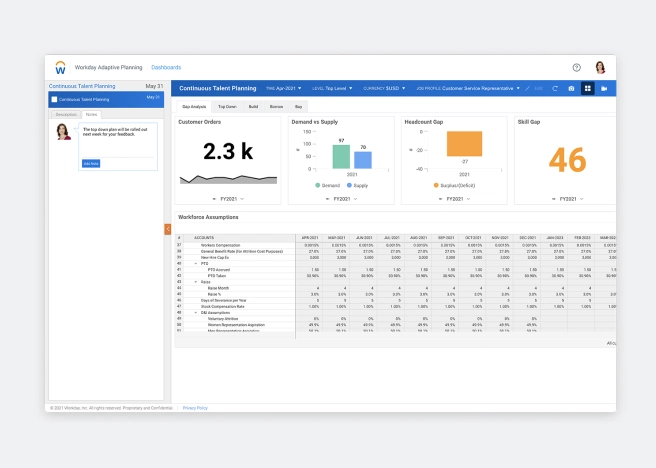656x468 pixels.
Task: Collapse the D&I Assumptions row group
Action: (x=195, y=313)
